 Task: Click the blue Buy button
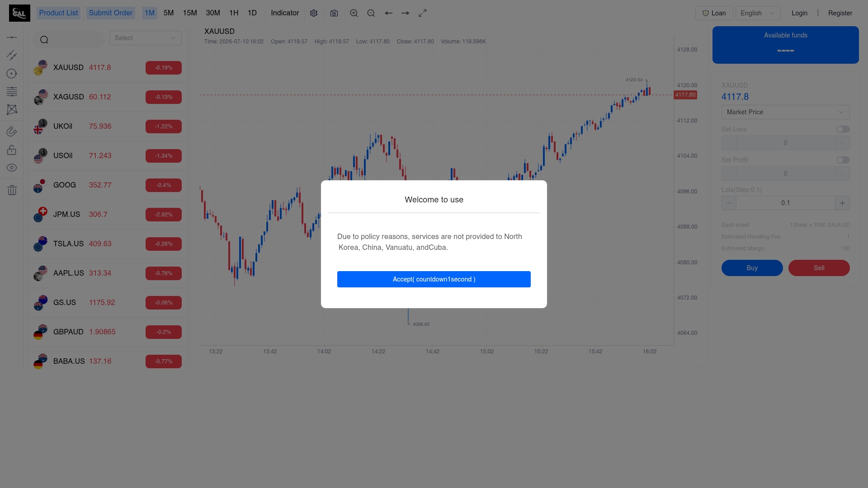752,268
